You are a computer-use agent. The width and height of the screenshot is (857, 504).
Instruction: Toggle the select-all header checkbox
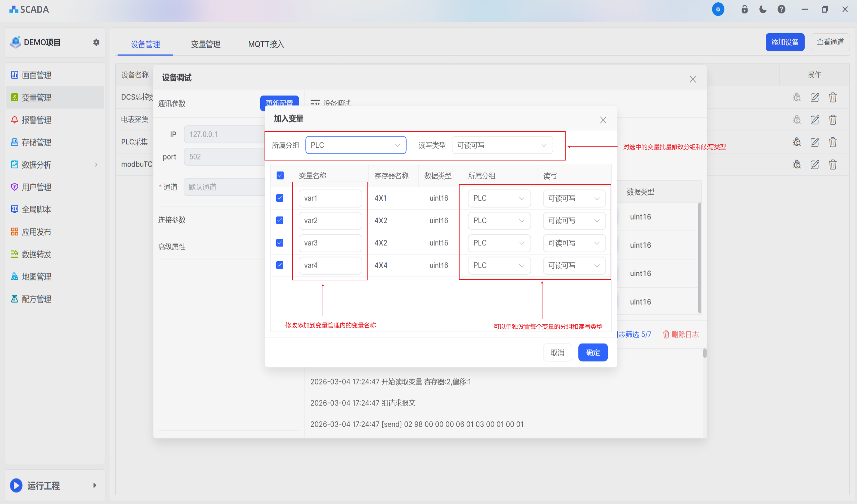point(280,176)
